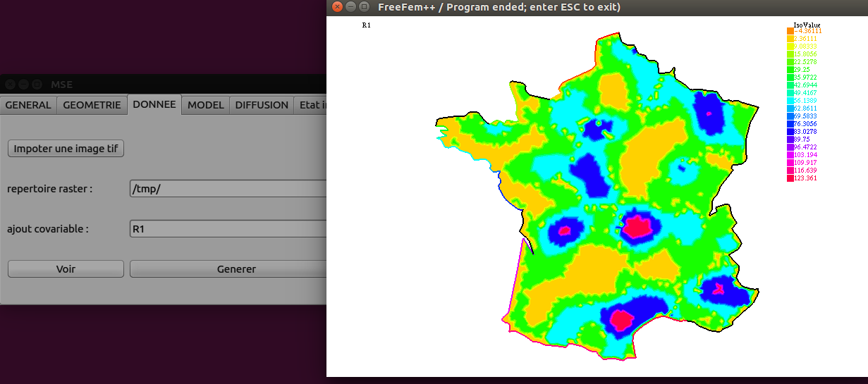This screenshot has width=868, height=384.
Task: Click the orange -4.36111 legend swatch
Action: point(790,31)
